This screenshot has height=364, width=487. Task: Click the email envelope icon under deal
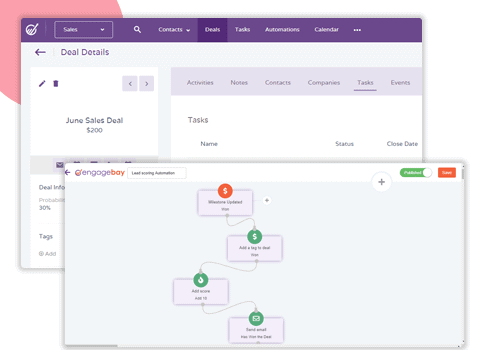coord(60,165)
